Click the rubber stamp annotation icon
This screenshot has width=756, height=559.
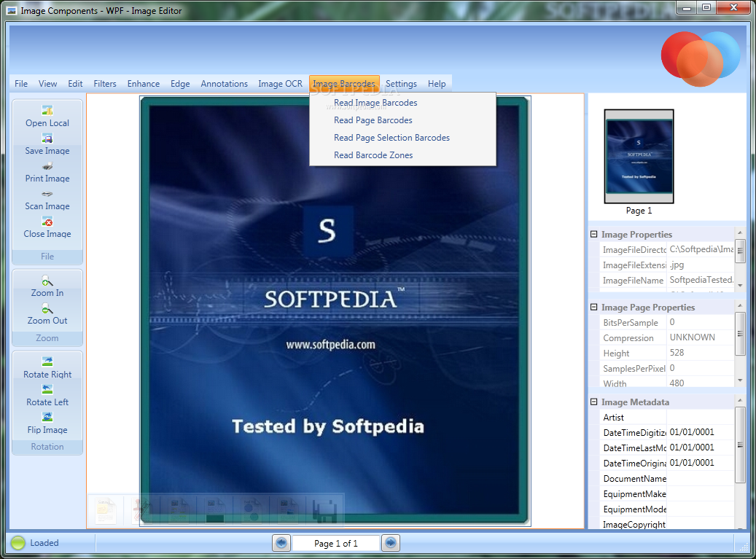click(x=143, y=510)
